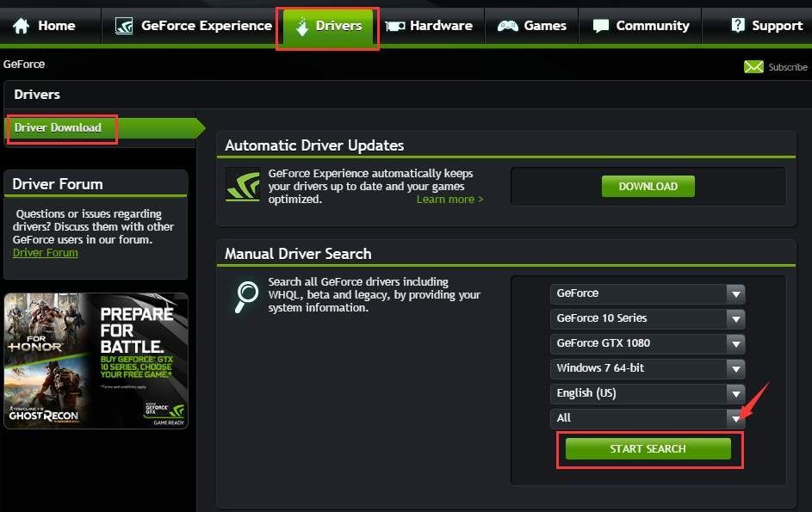The image size is (812, 512).
Task: Follow the Learn more link
Action: 449,200
